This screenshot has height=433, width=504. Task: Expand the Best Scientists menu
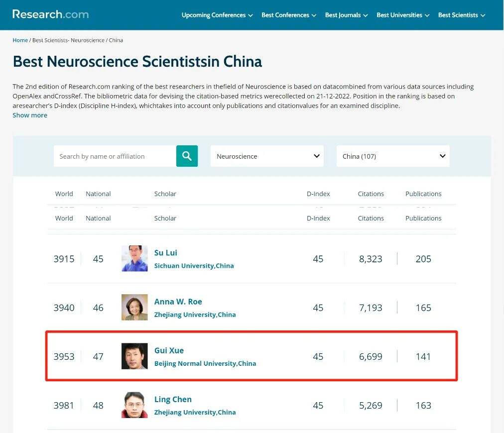(x=461, y=15)
